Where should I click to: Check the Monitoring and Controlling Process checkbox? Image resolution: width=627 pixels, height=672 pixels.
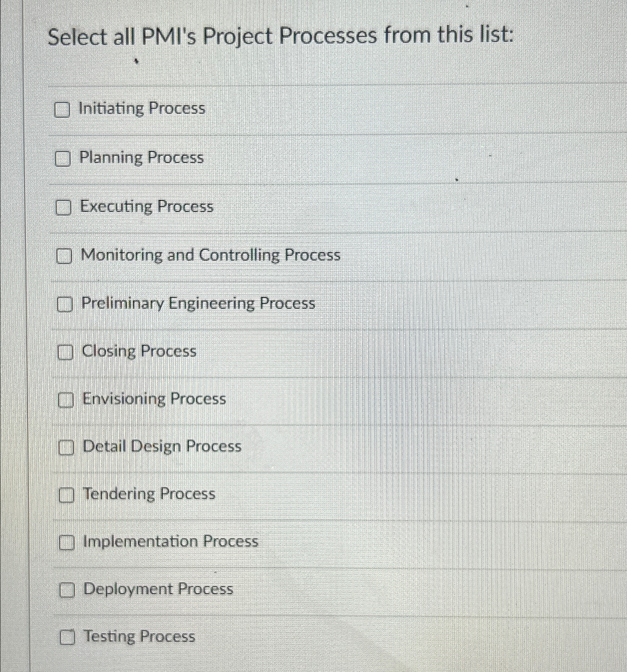tap(64, 256)
